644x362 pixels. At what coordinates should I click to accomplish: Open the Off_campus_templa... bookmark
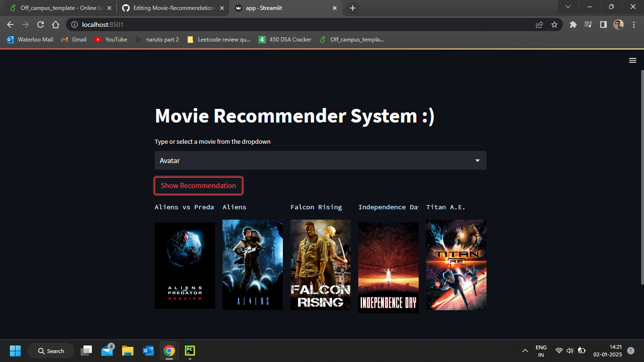352,40
